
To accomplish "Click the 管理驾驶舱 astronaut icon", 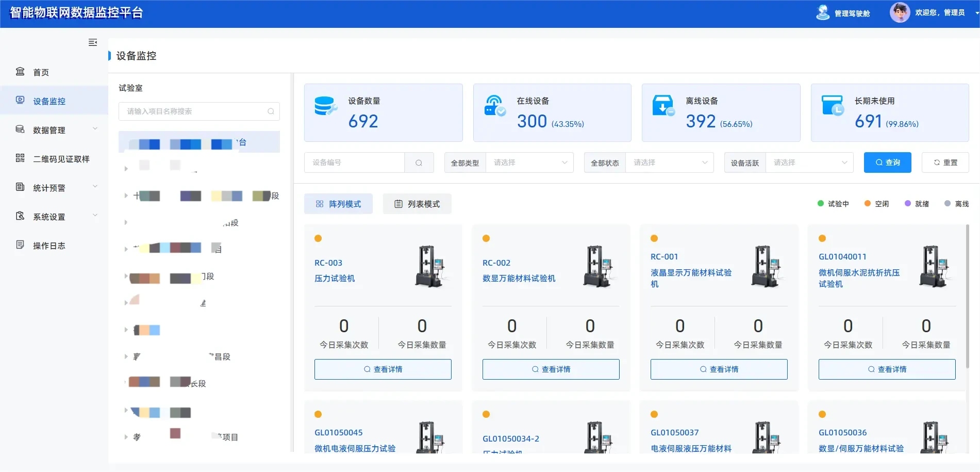I will 823,12.
